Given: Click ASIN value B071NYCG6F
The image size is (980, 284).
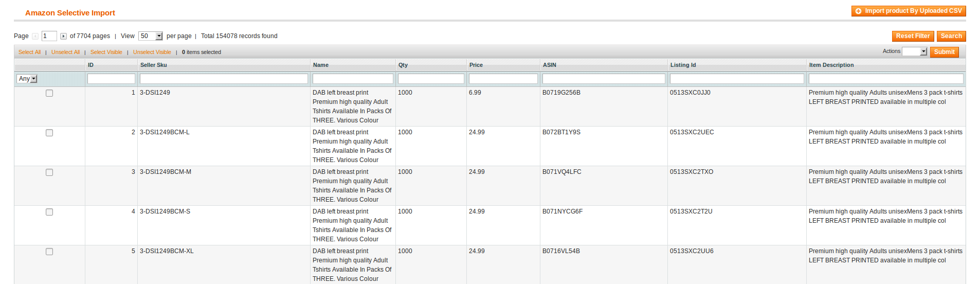Looking at the screenshot, I should [x=562, y=211].
